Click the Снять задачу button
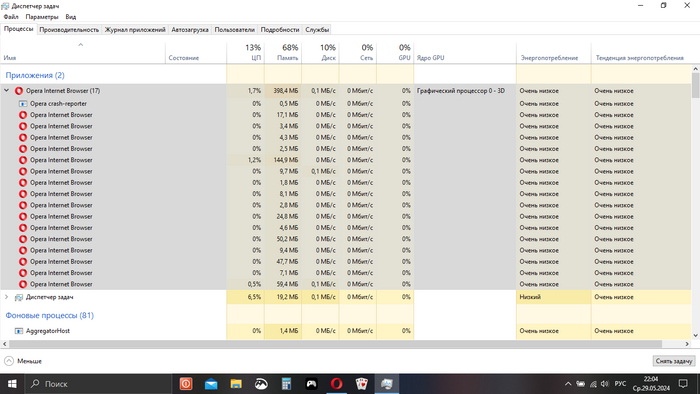Image resolution: width=700 pixels, height=394 pixels. [x=674, y=361]
